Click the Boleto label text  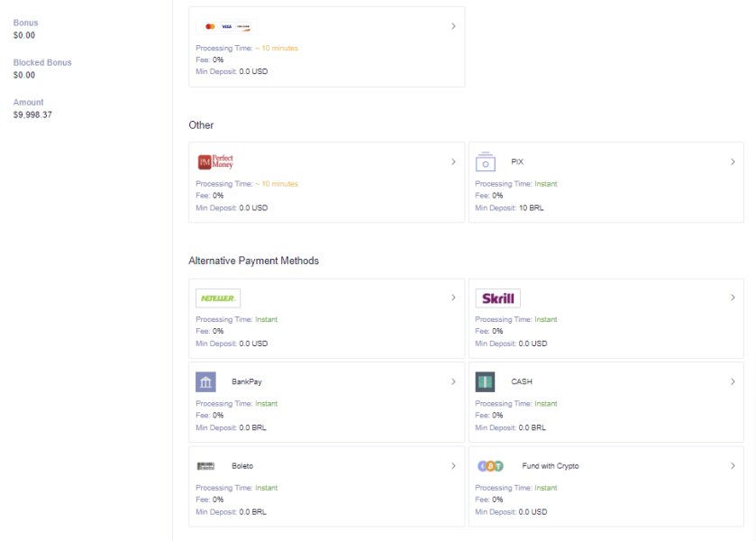[x=242, y=466]
